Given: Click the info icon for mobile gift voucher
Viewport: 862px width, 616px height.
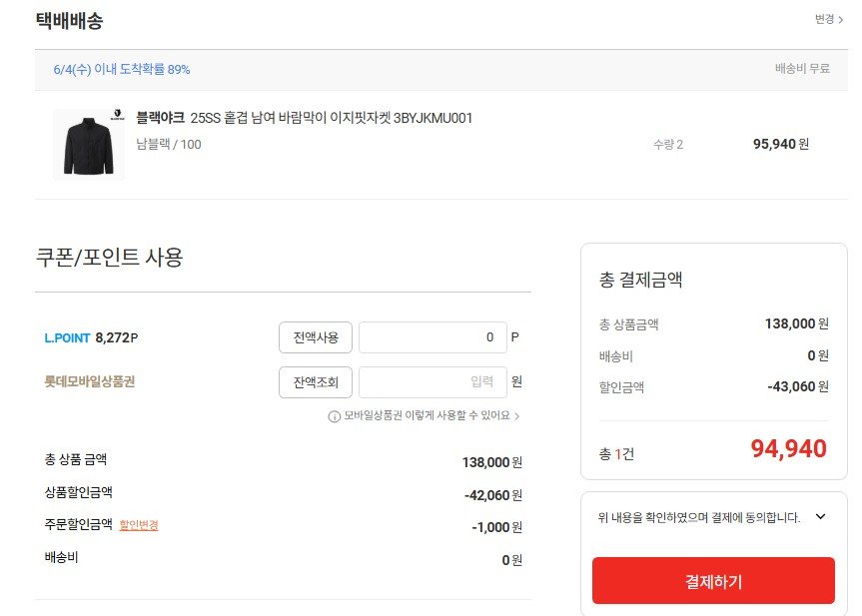Looking at the screenshot, I should (x=334, y=416).
